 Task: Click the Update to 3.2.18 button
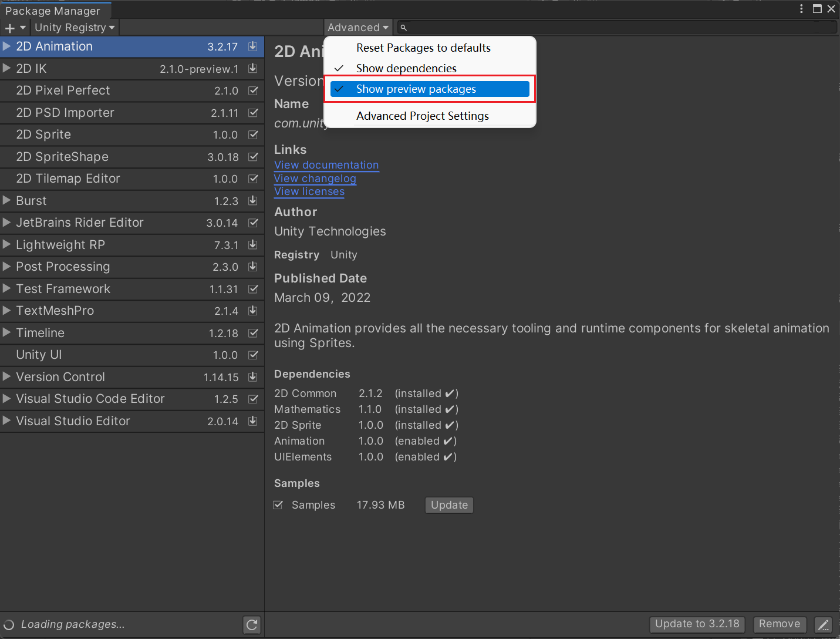pyautogui.click(x=697, y=624)
